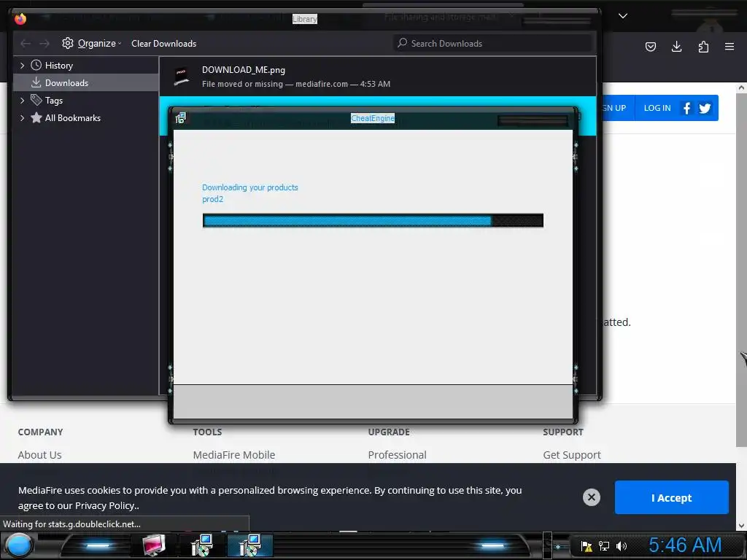Open the Organize menu in Library
The width and height of the screenshot is (747, 560).
tap(91, 43)
